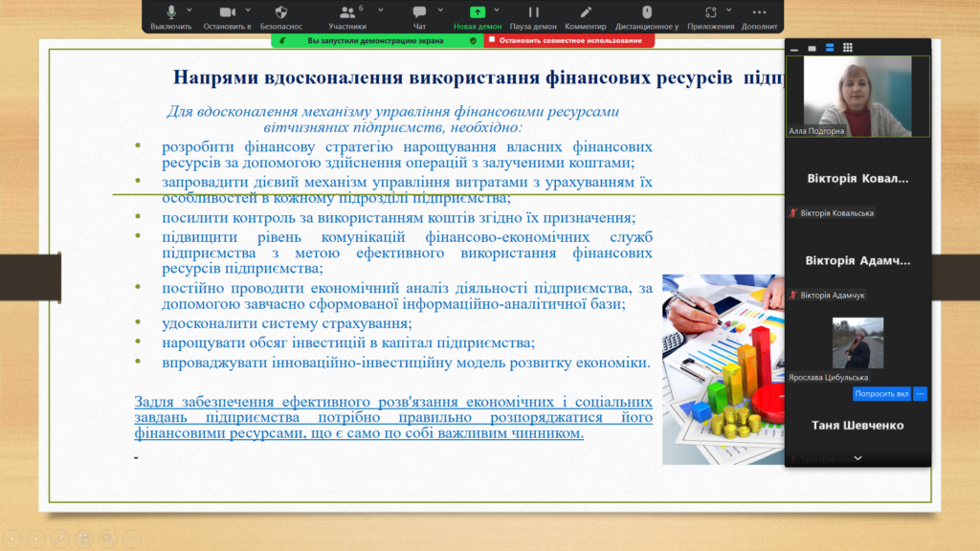980x551 pixels.
Task: Expand the Приложения options arrow
Action: click(728, 10)
